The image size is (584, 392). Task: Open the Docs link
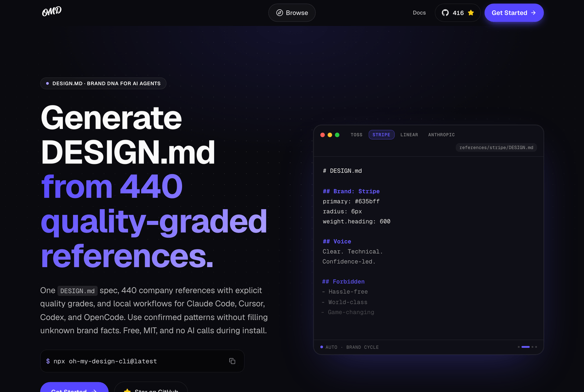pos(419,13)
